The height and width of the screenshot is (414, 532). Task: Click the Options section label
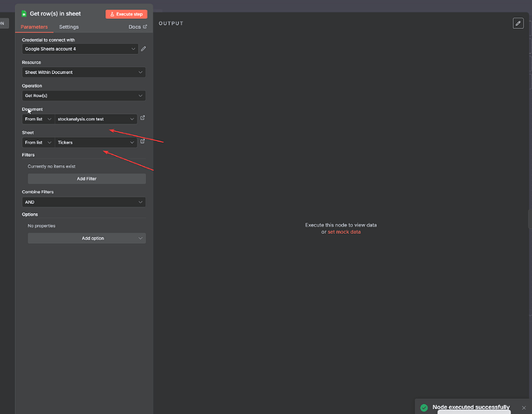click(30, 214)
